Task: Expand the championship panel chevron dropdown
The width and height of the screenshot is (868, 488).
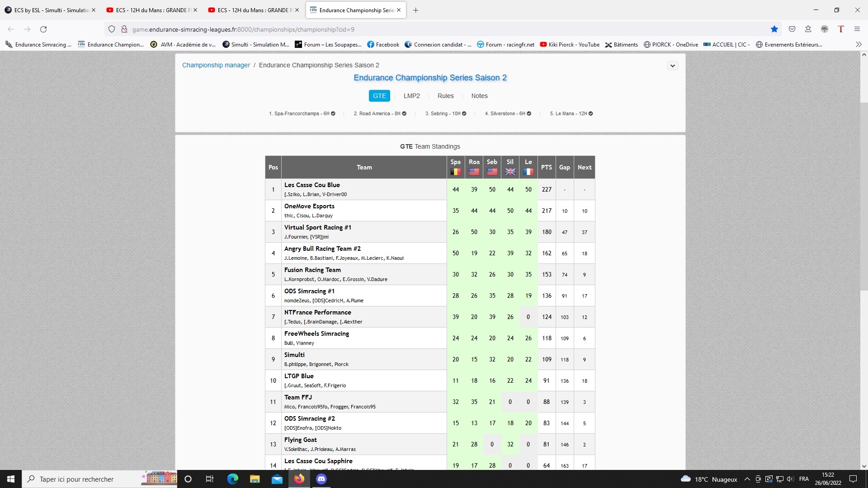Action: (672, 66)
